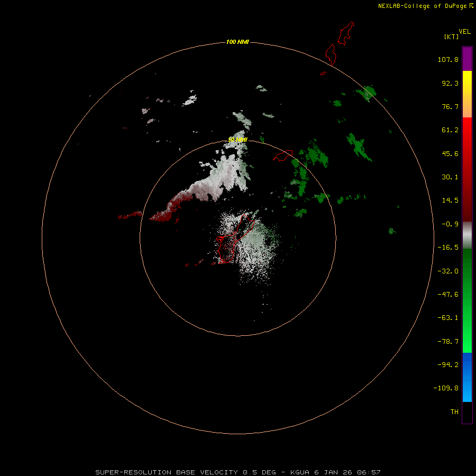Click the small Rota island outline near 50 NMI ring
The image size is (476, 476).
[283, 155]
